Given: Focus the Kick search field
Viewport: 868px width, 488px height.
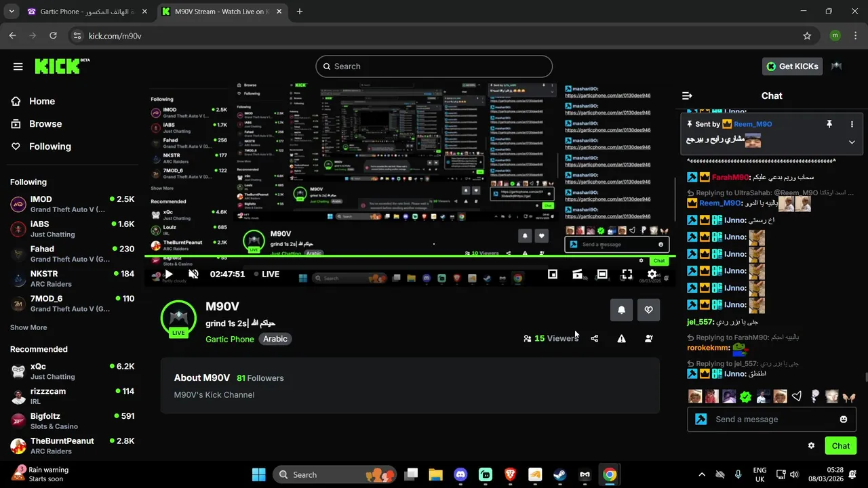Looking at the screenshot, I should point(434,66).
